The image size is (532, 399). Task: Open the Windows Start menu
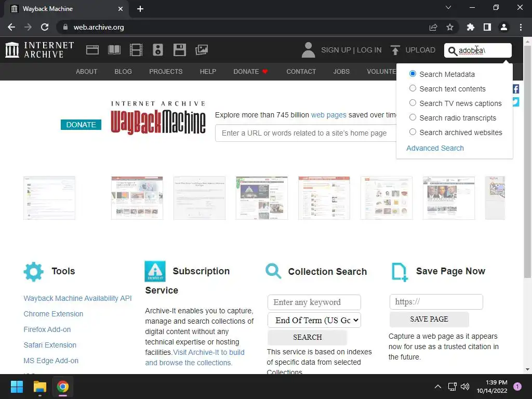[x=17, y=387]
